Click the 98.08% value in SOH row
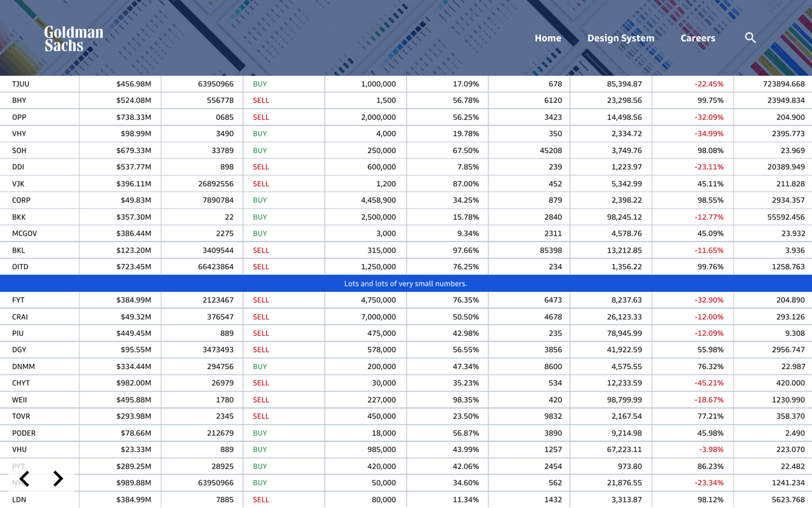The image size is (812, 508). [710, 150]
